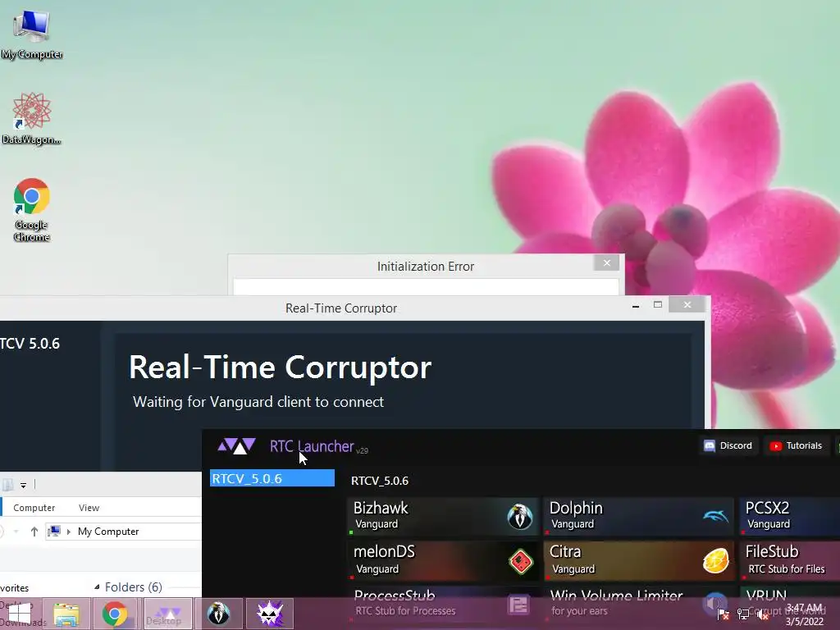Switch to the purple spiky face taskbar button
840x630 pixels.
pyautogui.click(x=269, y=614)
